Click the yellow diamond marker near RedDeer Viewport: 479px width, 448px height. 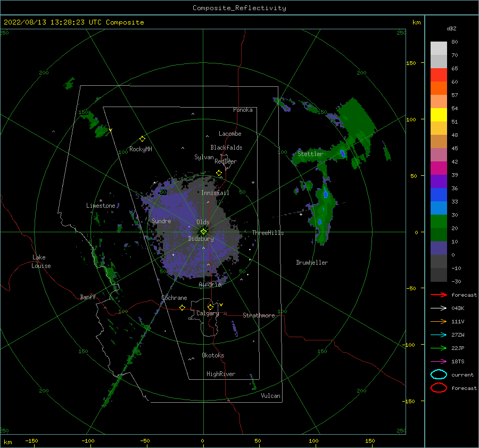point(219,173)
